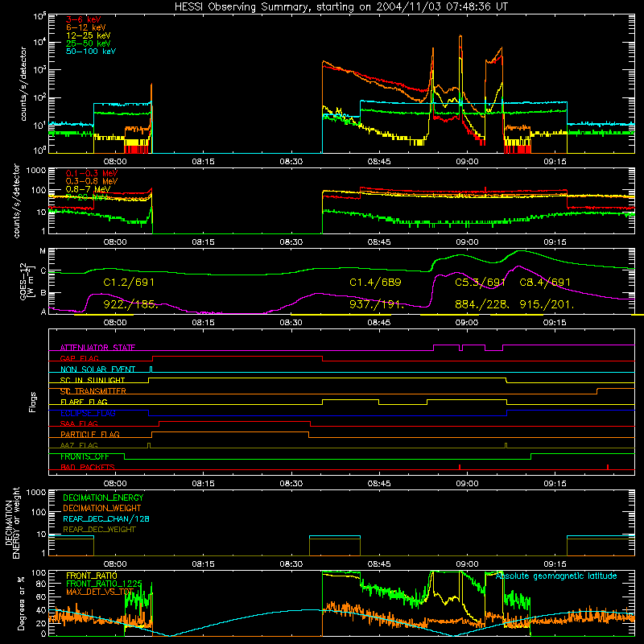
Task: Click the yellow '12-25 keV' legend label
Action: 88,35
